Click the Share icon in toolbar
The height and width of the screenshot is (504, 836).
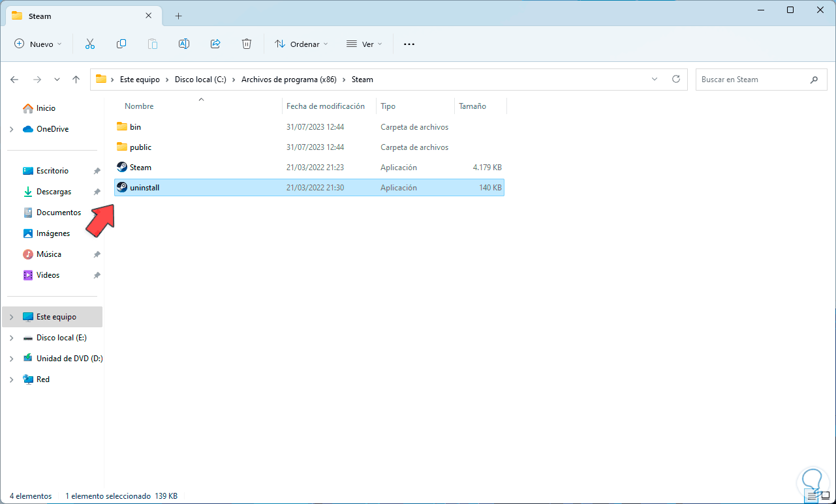point(215,44)
